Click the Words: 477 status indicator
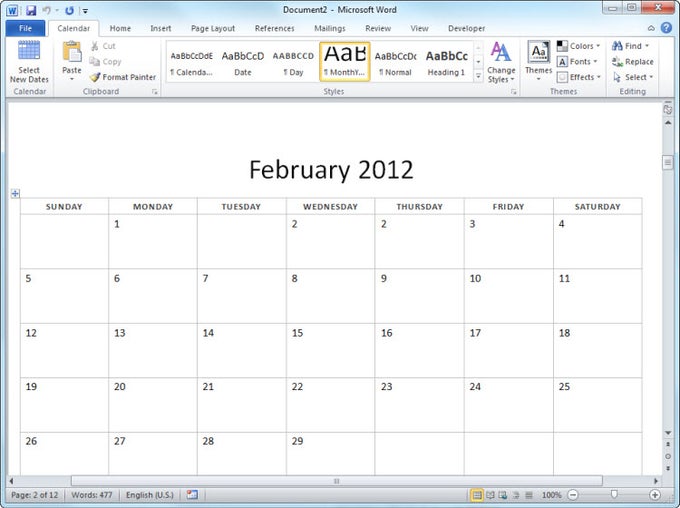The height and width of the screenshot is (508, 680). click(92, 495)
